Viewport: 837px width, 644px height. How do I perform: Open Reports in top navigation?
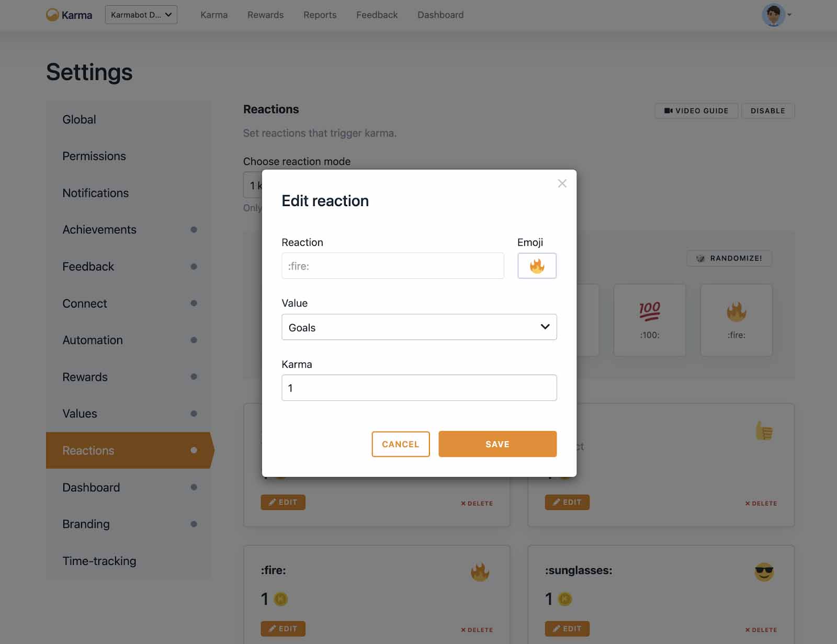coord(320,15)
